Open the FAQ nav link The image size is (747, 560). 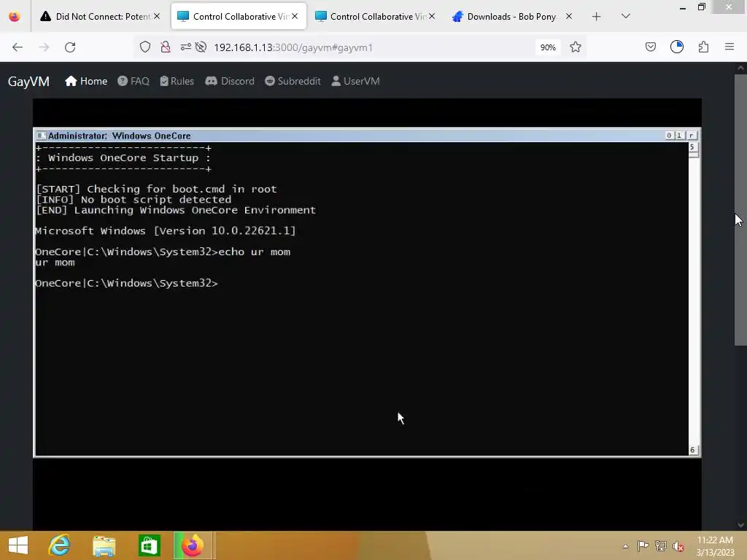click(x=133, y=82)
